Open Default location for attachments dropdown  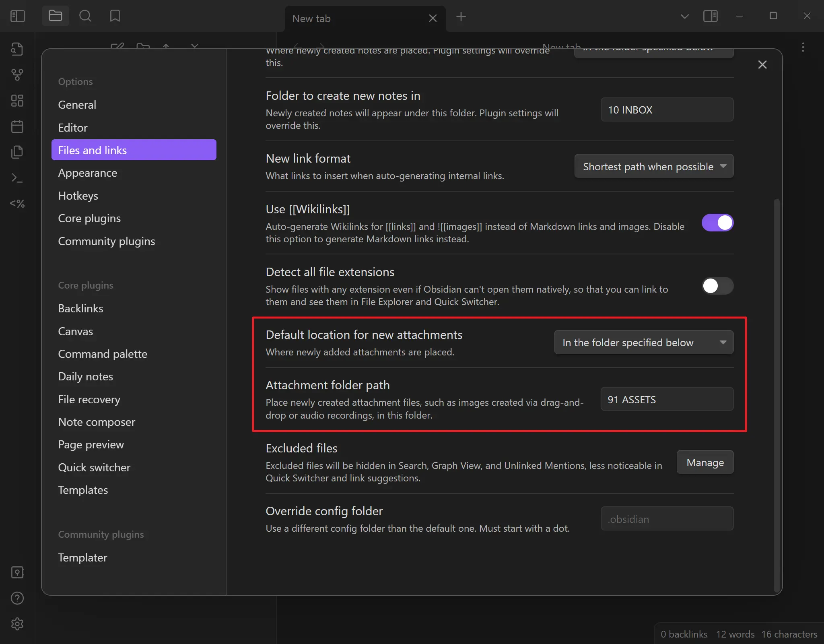click(x=643, y=343)
